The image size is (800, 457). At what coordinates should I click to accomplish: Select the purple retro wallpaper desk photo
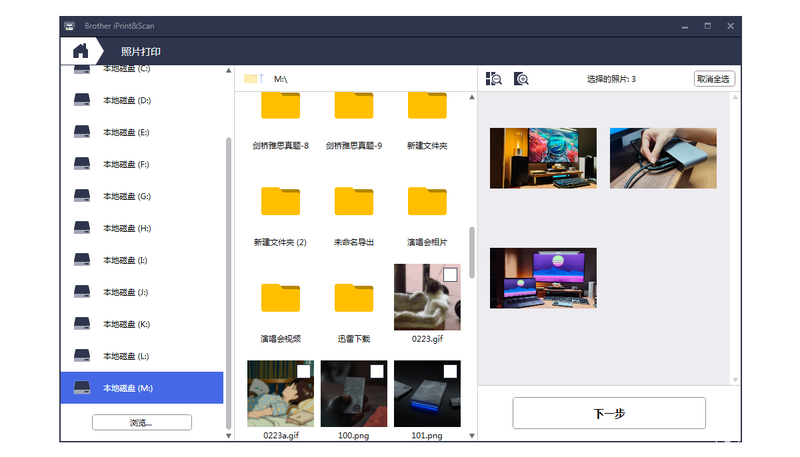point(543,278)
